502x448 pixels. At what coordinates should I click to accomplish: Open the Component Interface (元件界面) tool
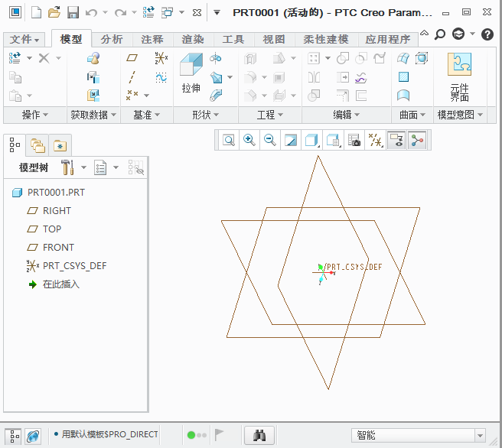[x=459, y=77]
